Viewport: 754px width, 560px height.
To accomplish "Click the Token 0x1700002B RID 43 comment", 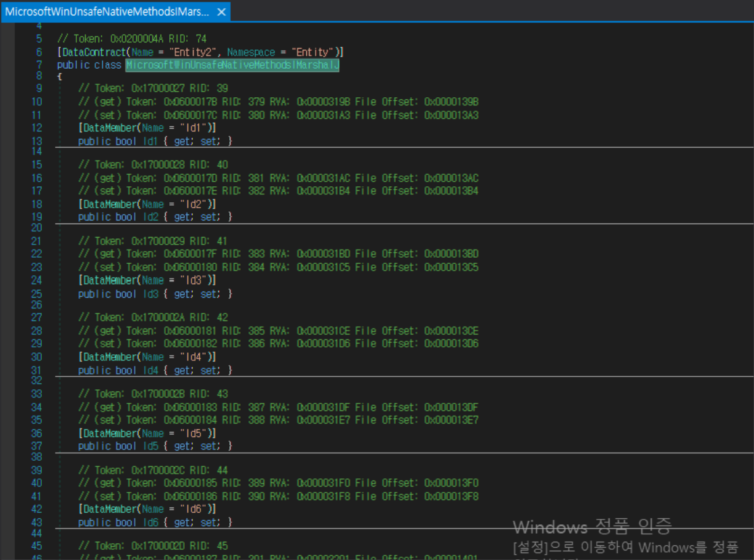I will pos(153,393).
